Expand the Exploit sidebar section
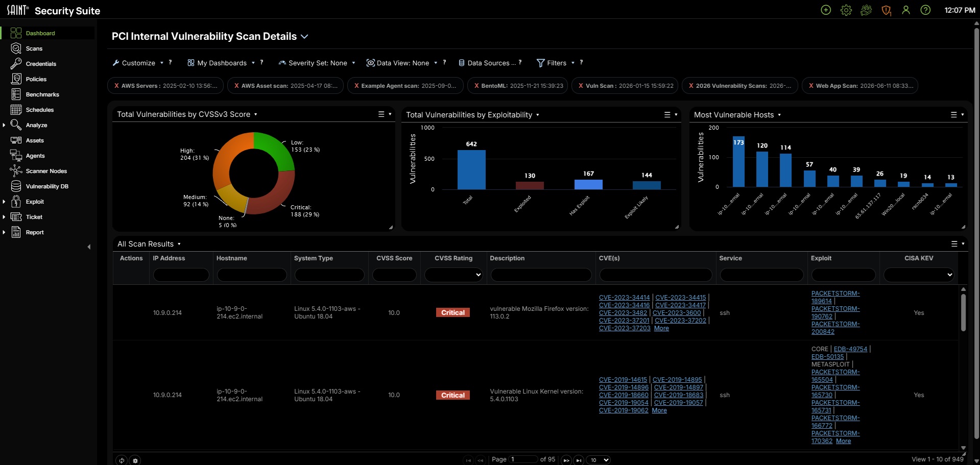The width and height of the screenshot is (980, 465). pos(4,202)
